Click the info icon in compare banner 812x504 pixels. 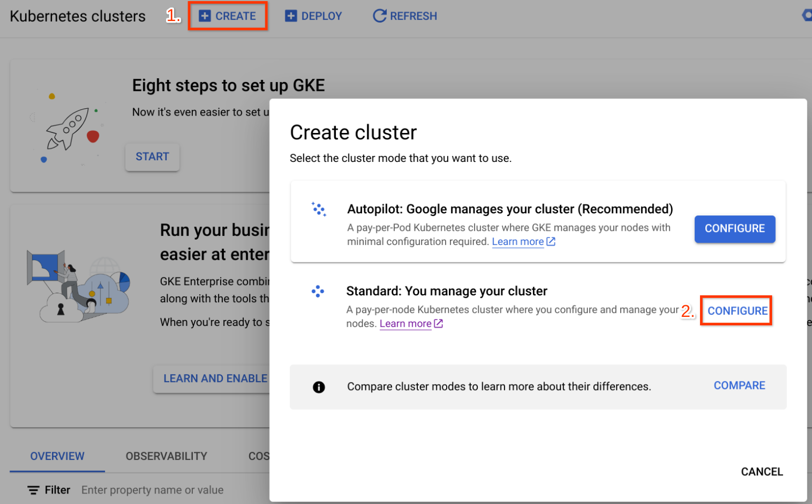[x=318, y=387]
